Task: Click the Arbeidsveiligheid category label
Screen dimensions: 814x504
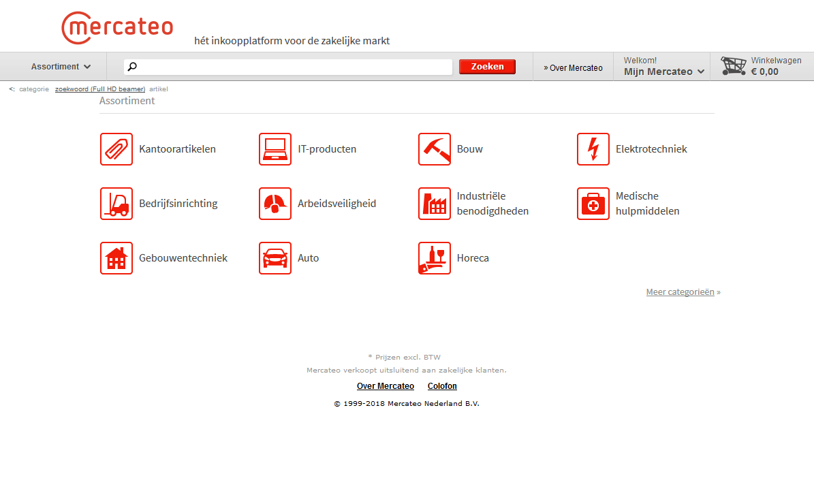Action: (337, 204)
